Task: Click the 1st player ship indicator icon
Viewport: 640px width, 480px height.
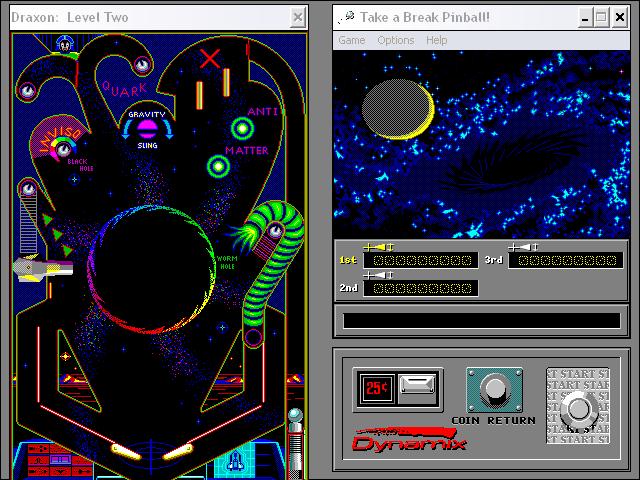Action: tap(379, 247)
